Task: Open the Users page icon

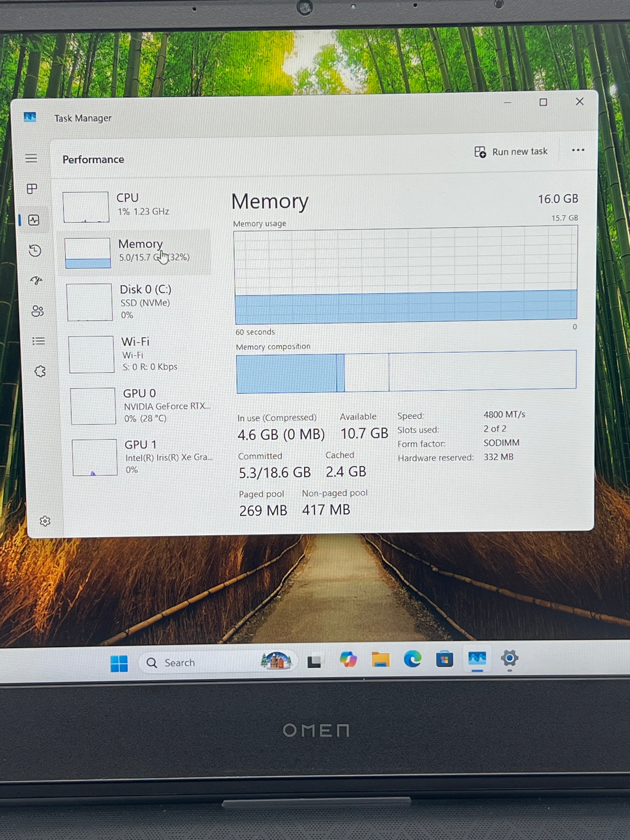Action: tap(37, 311)
